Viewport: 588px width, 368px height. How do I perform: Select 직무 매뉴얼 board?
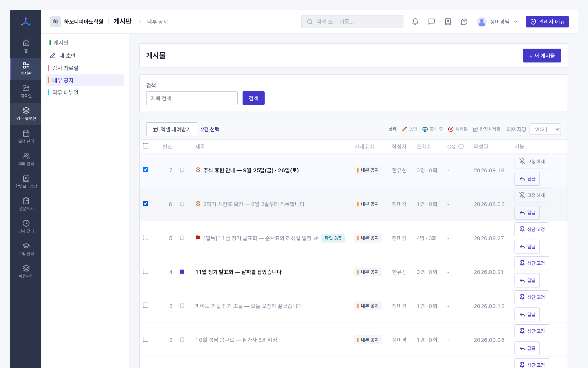[x=85, y=92]
